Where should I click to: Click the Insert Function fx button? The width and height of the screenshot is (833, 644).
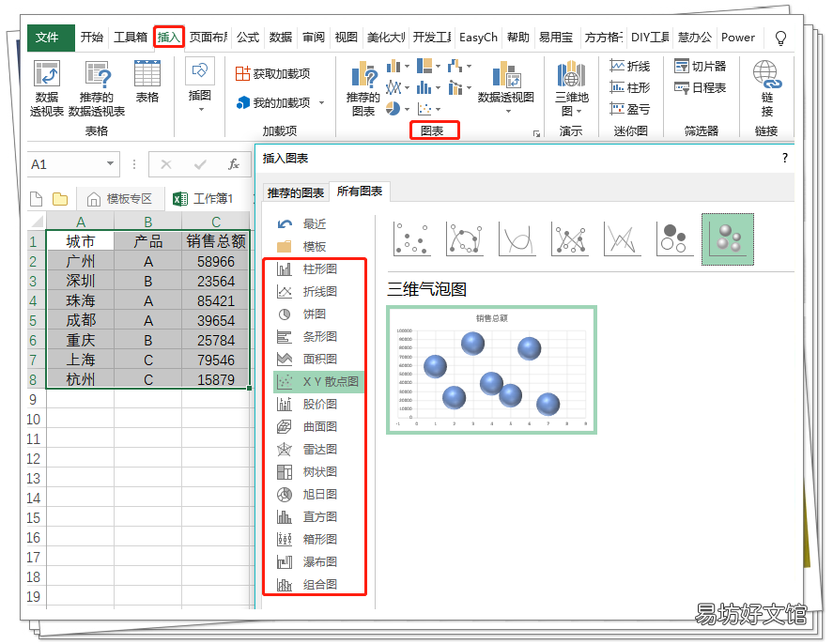click(x=234, y=164)
